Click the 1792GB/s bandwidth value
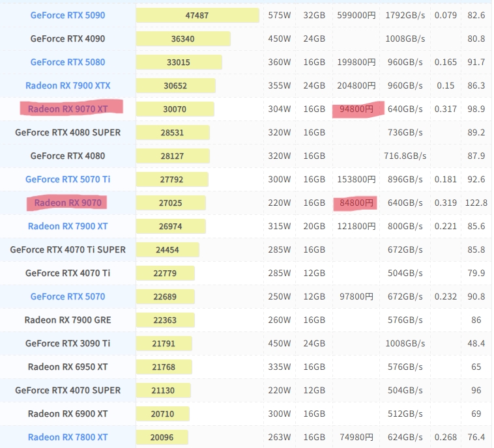494x448 pixels. coord(405,15)
